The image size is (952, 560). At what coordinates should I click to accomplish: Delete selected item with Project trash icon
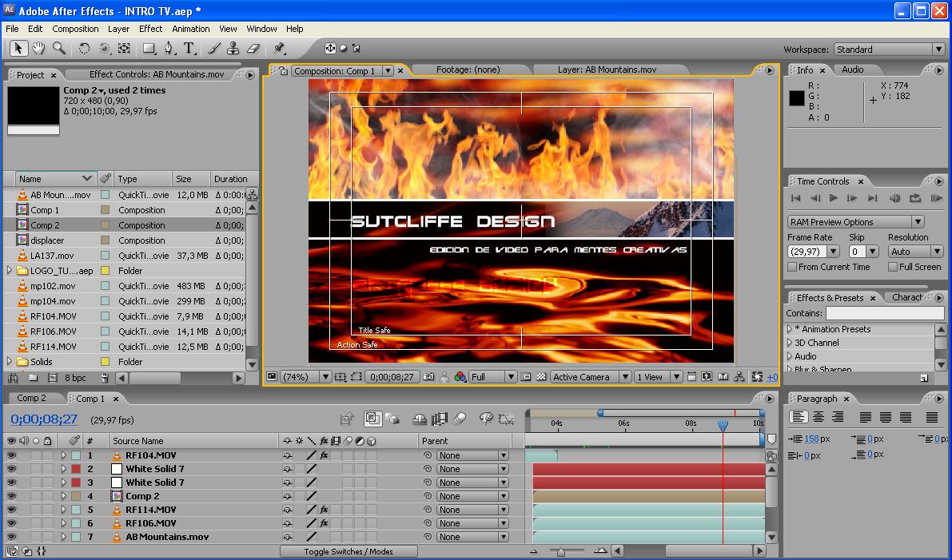coord(105,378)
